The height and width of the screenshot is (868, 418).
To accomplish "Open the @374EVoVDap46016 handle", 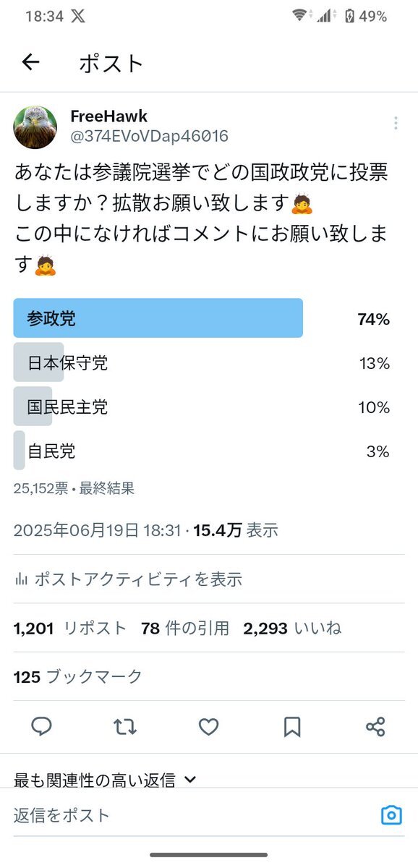I will coord(150,136).
